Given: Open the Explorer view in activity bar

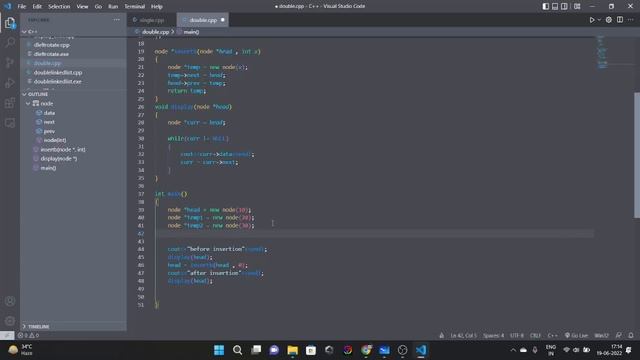Looking at the screenshot, I should tap(10, 23).
